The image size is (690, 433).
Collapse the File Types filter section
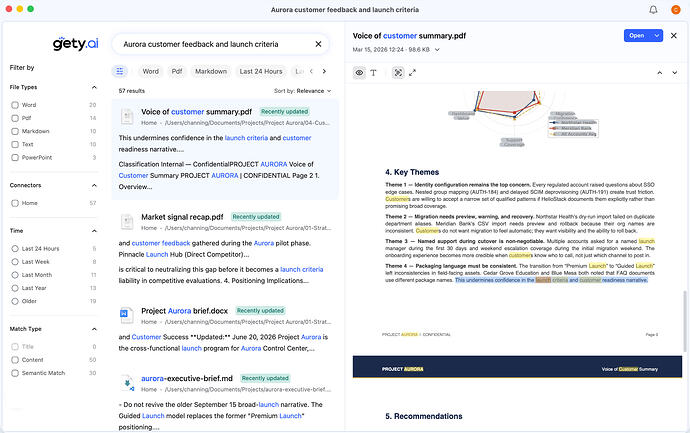(94, 87)
